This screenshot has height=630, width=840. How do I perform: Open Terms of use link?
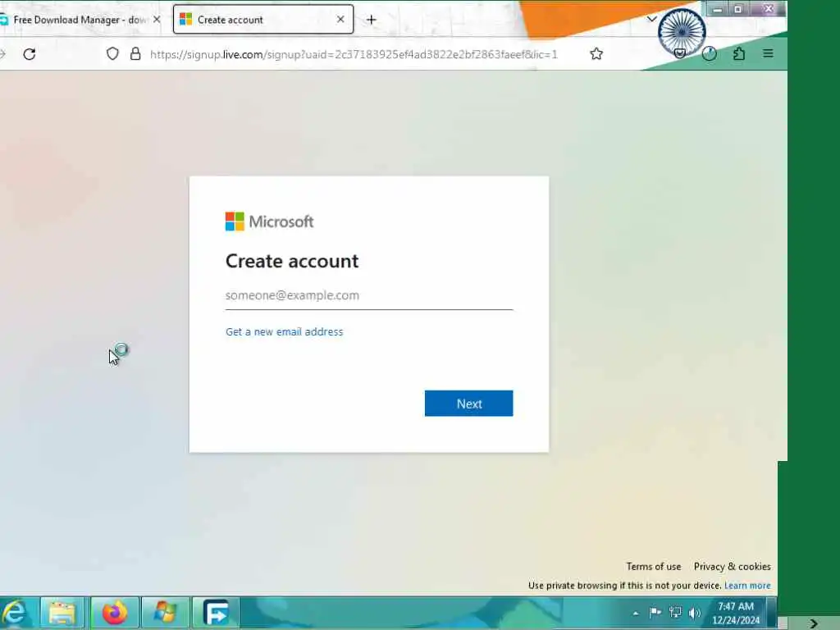pos(654,566)
